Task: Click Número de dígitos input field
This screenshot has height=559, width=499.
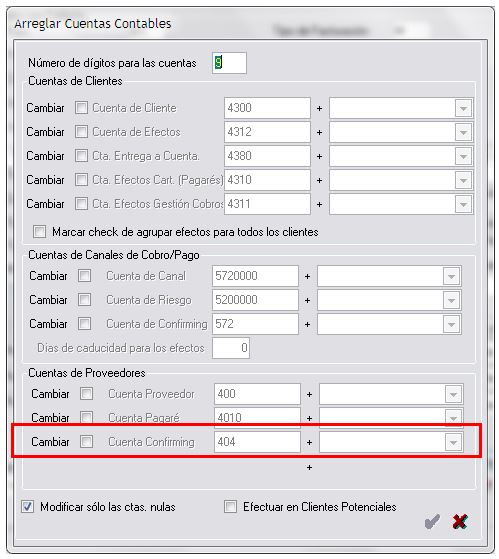Action: pos(229,63)
